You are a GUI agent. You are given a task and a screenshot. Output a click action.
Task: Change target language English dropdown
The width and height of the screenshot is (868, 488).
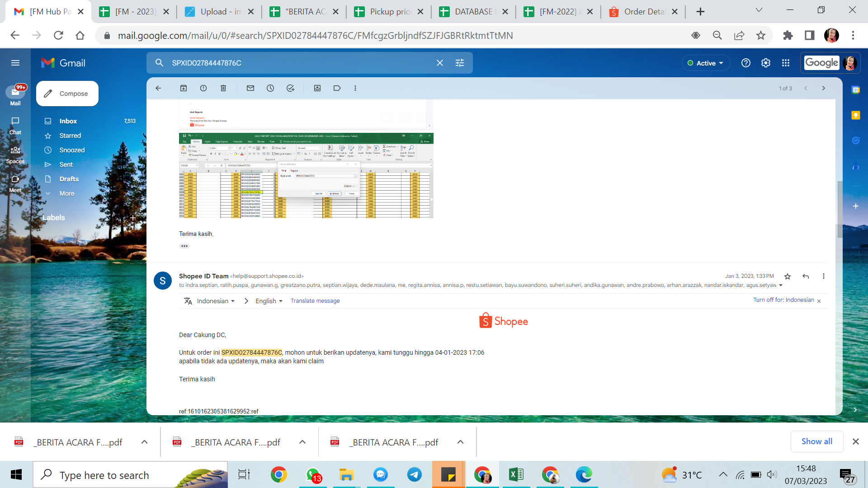269,301
